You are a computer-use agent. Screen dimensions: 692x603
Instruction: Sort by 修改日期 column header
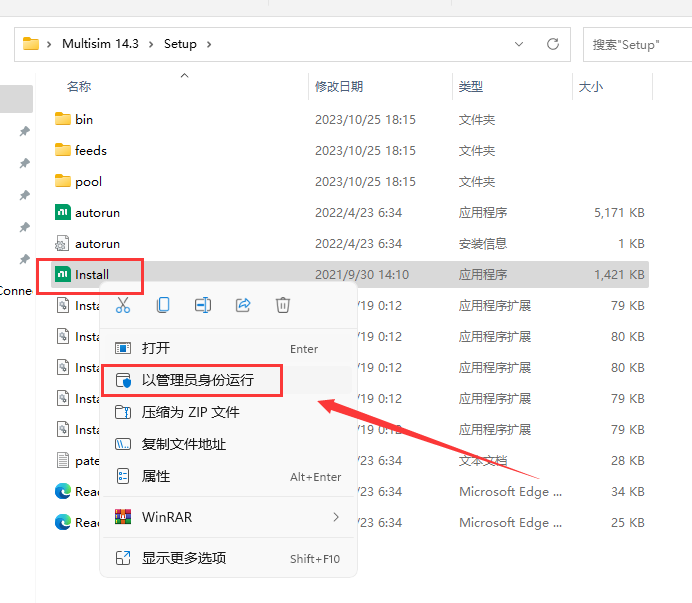pyautogui.click(x=339, y=87)
